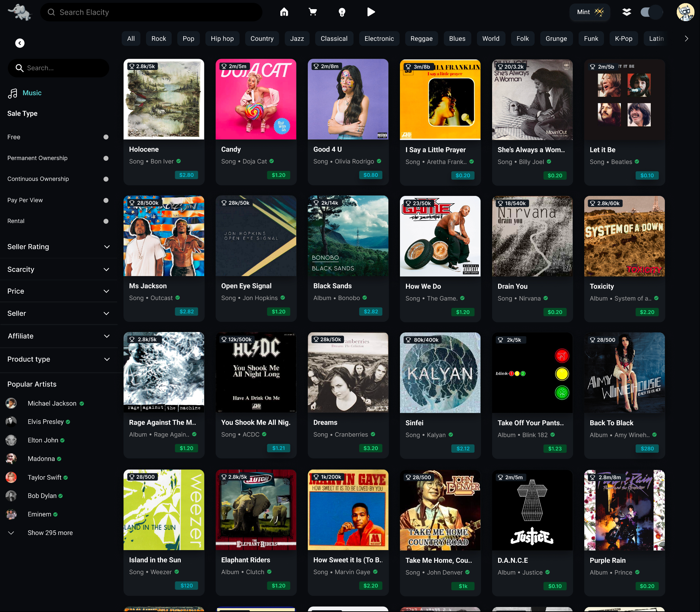Click Eminem's avatar icon
Viewport: 700px width, 612px height.
(x=11, y=514)
